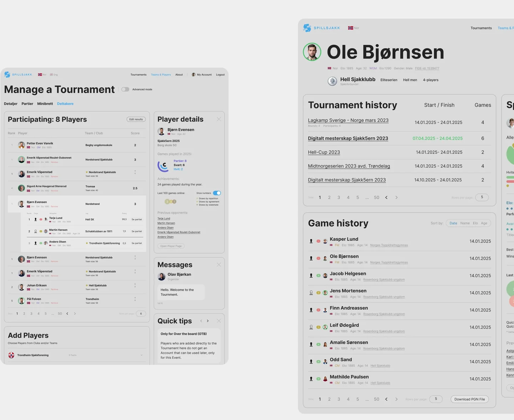The height and width of the screenshot is (420, 514).
Task: Open rows per page selector for participating players
Action: click(x=141, y=314)
